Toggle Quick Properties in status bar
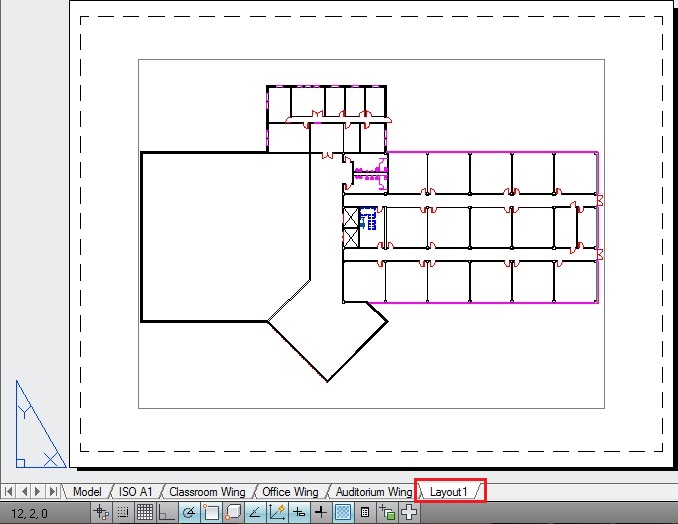 365,513
